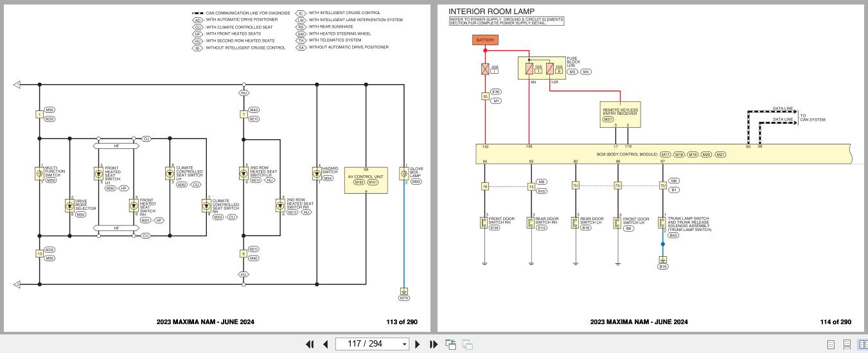
Task: Select two-page side-by-side view
Action: point(863,345)
